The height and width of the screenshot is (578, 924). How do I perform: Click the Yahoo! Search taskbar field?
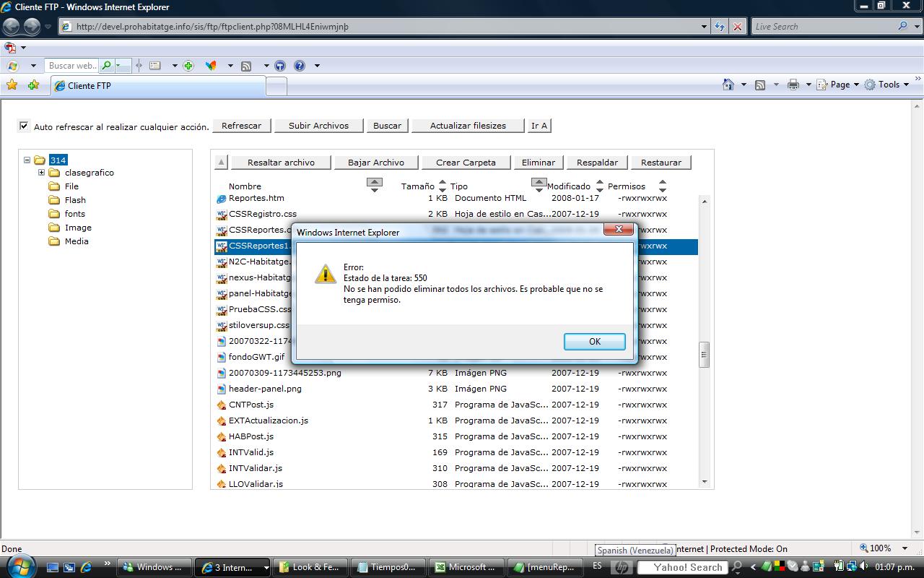(x=684, y=567)
